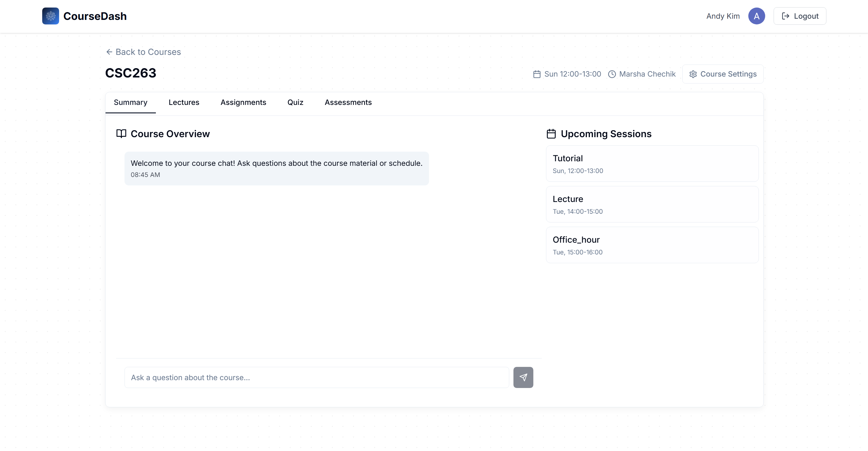The image size is (868, 451).
Task: Open the Assignments tab
Action: pyautogui.click(x=243, y=102)
